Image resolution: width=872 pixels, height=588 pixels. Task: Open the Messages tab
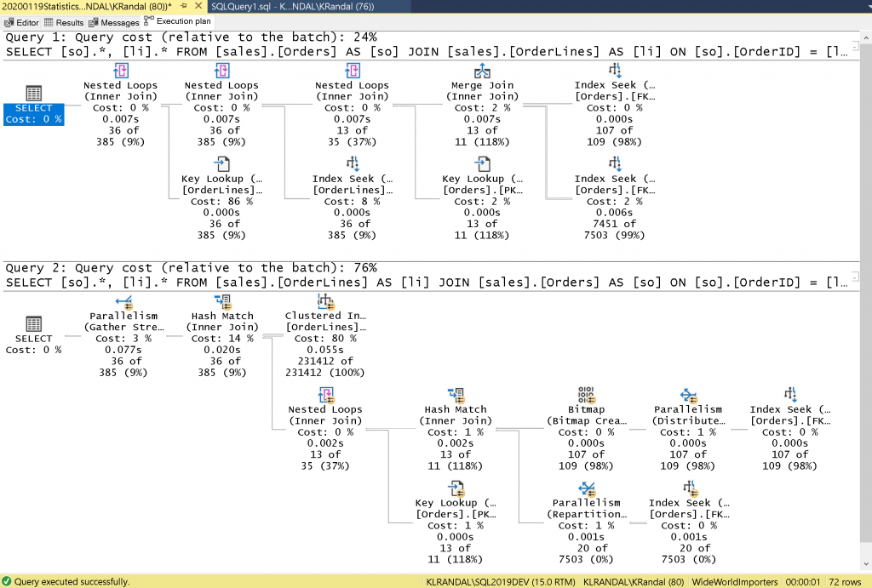pyautogui.click(x=114, y=22)
